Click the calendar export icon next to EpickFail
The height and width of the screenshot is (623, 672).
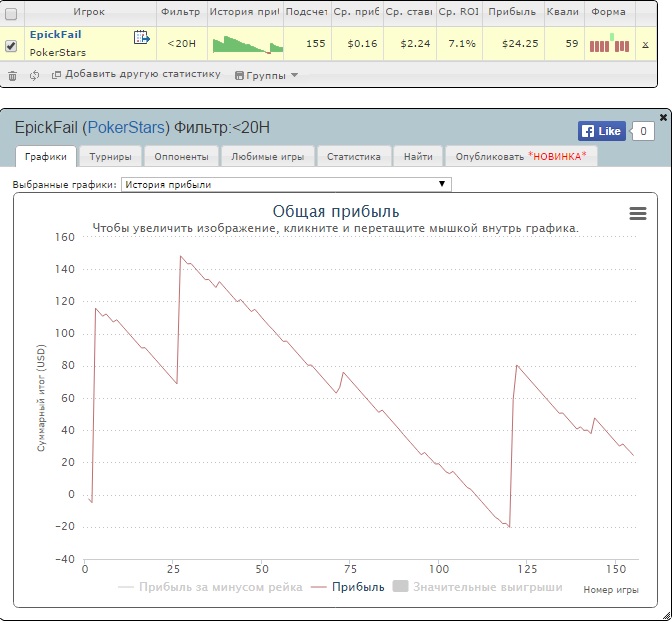click(x=141, y=37)
